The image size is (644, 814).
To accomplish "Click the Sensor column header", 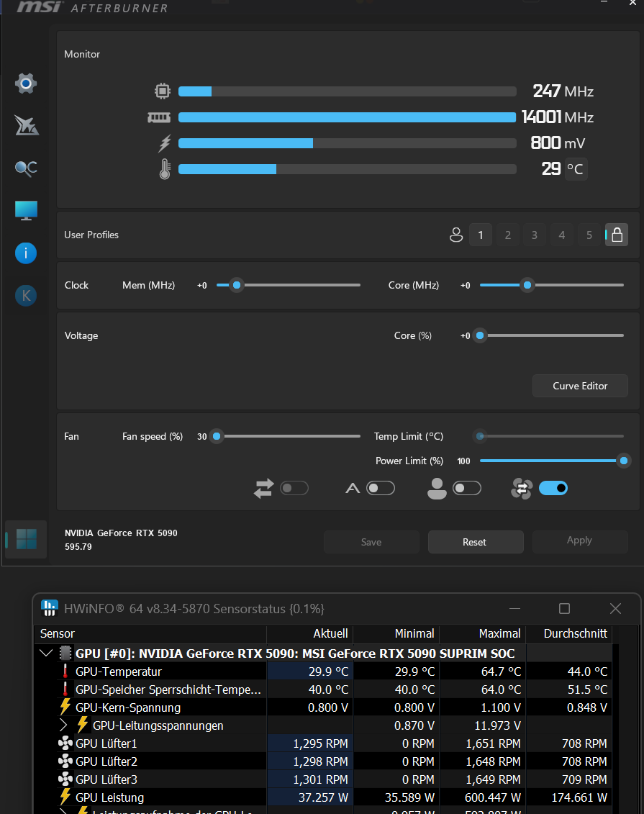I will [150, 634].
